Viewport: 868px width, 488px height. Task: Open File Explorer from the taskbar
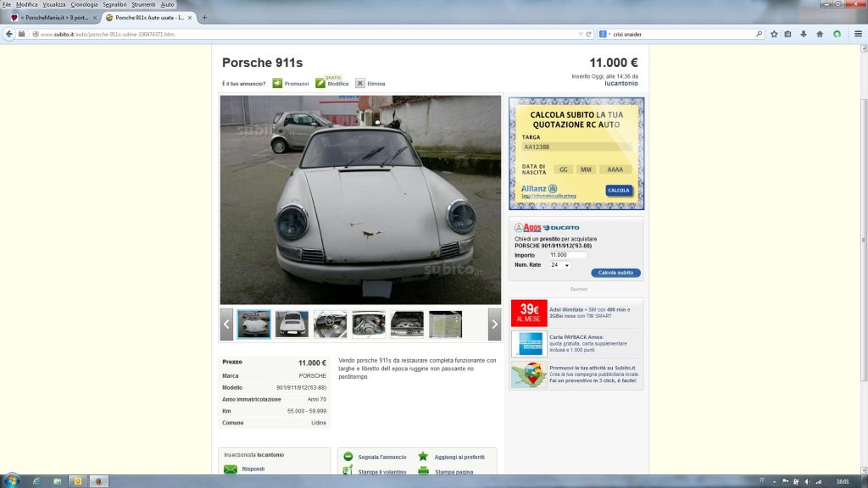57,481
